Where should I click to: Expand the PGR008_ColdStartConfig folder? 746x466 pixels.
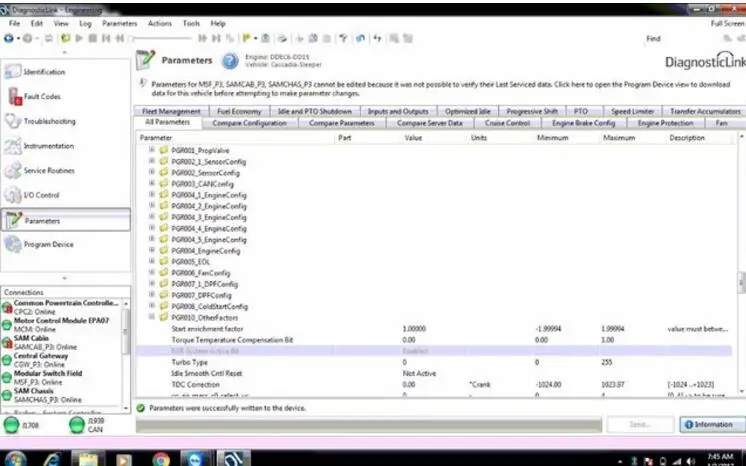pyautogui.click(x=152, y=306)
